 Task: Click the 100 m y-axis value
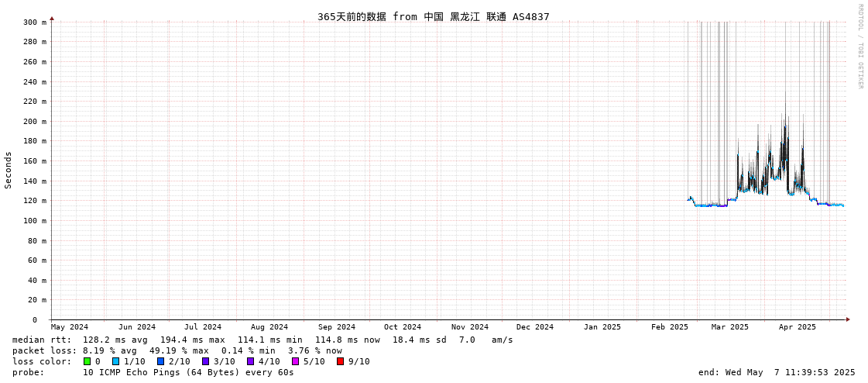tap(35, 221)
